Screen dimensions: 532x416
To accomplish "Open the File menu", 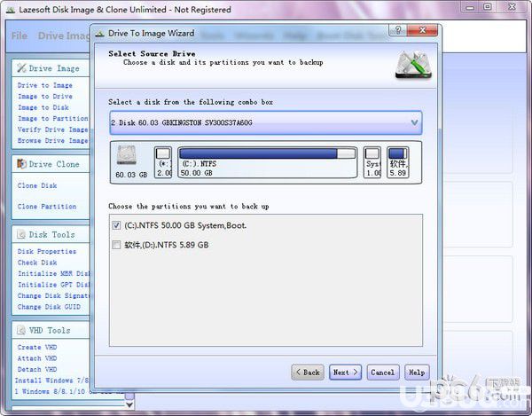I will pos(20,36).
